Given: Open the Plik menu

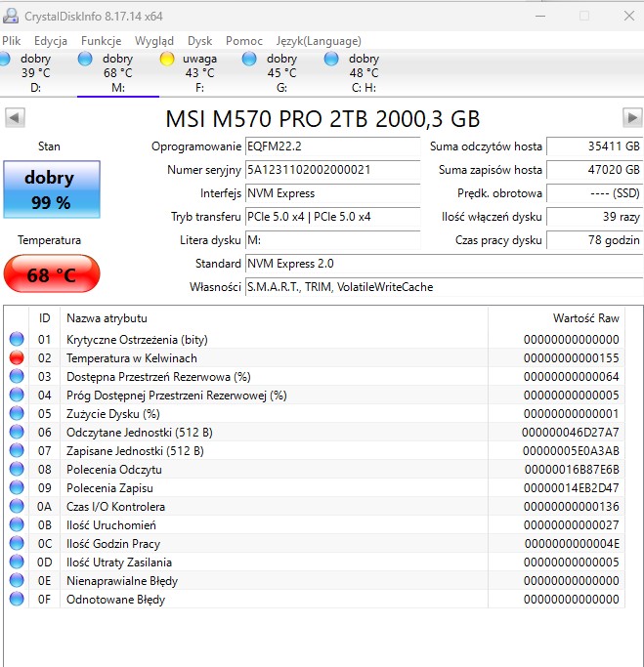Looking at the screenshot, I should (x=12, y=41).
